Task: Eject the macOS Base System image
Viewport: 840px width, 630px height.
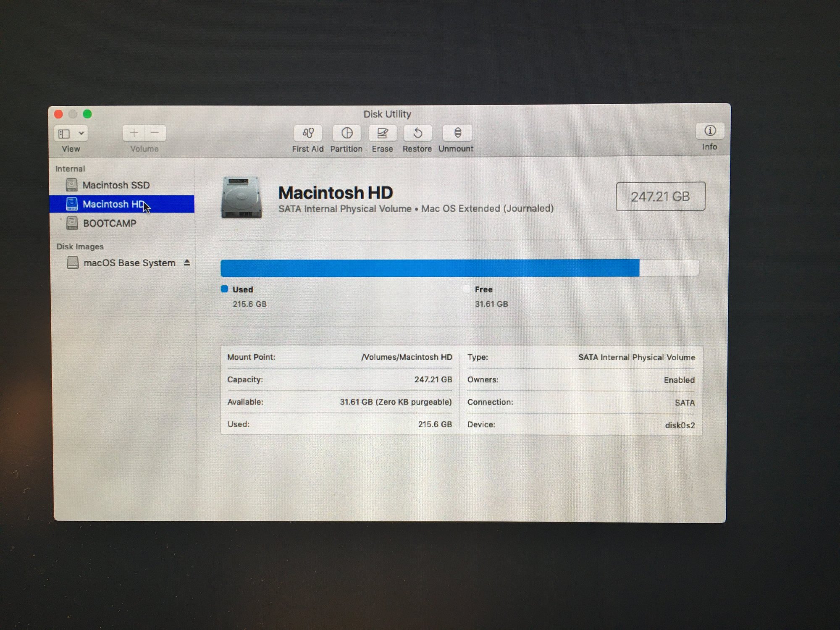Action: tap(187, 263)
